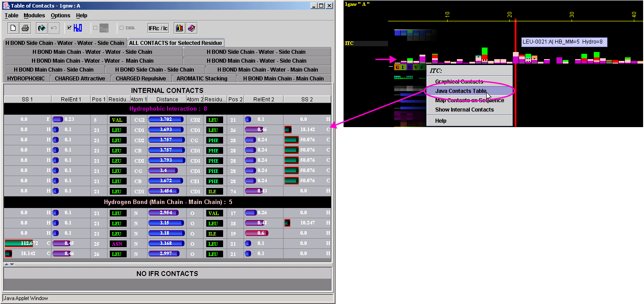The height and width of the screenshot is (304, 644).
Task: Select Show Internal Contacts menu entry
Action: (469, 110)
